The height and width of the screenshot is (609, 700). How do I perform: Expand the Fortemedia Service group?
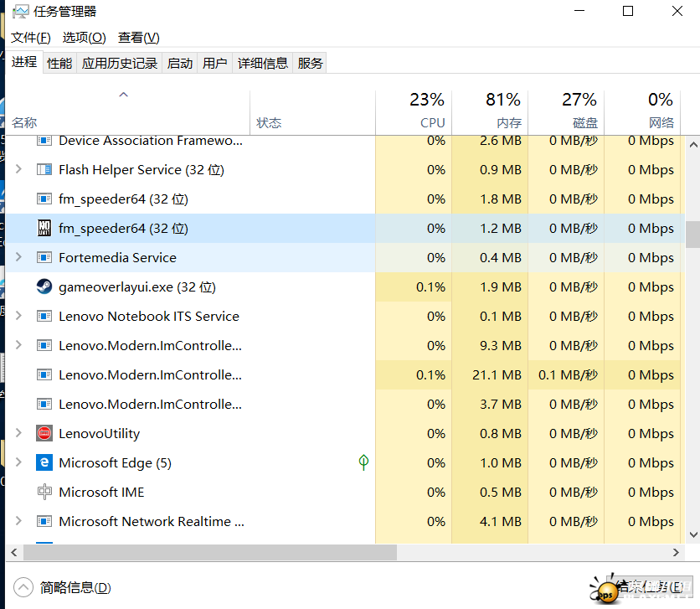coord(18,257)
